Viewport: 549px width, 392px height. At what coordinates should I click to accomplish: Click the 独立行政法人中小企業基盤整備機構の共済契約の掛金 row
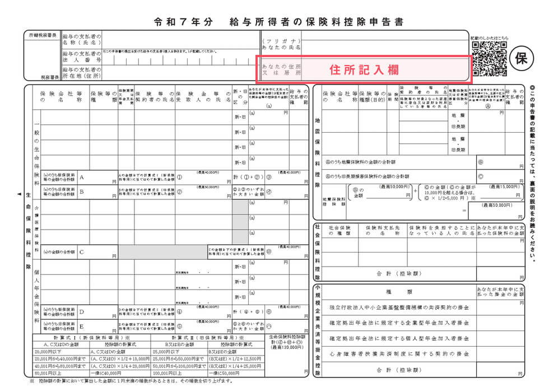click(x=399, y=307)
